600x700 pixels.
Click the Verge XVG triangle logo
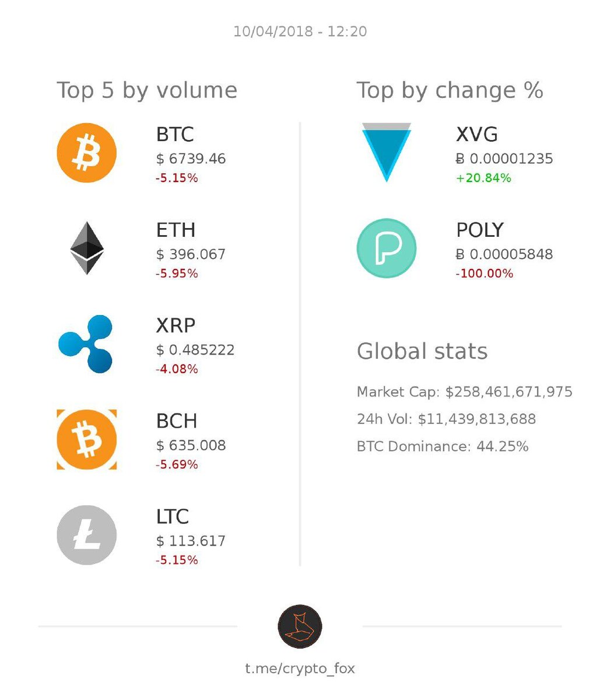click(x=387, y=152)
